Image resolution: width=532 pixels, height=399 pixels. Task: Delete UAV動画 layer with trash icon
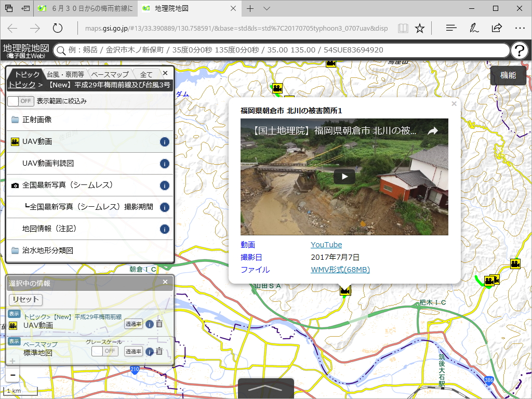(159, 324)
